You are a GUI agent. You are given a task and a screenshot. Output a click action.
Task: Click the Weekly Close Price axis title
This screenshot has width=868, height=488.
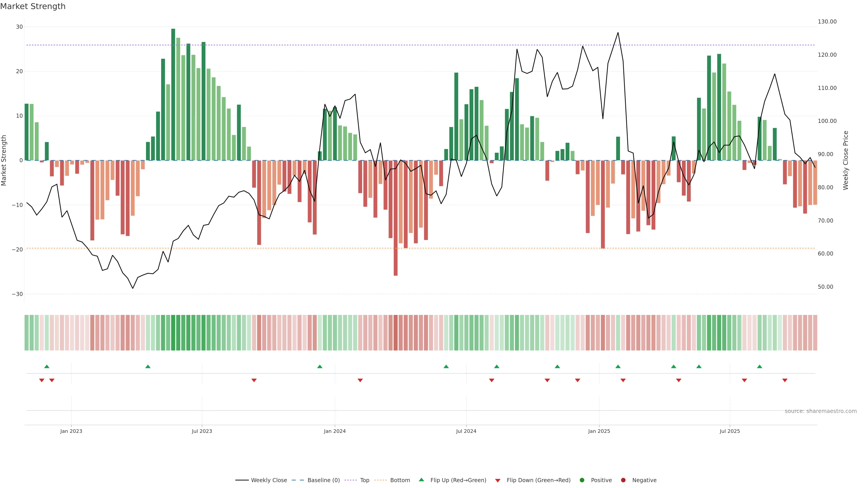click(x=845, y=160)
